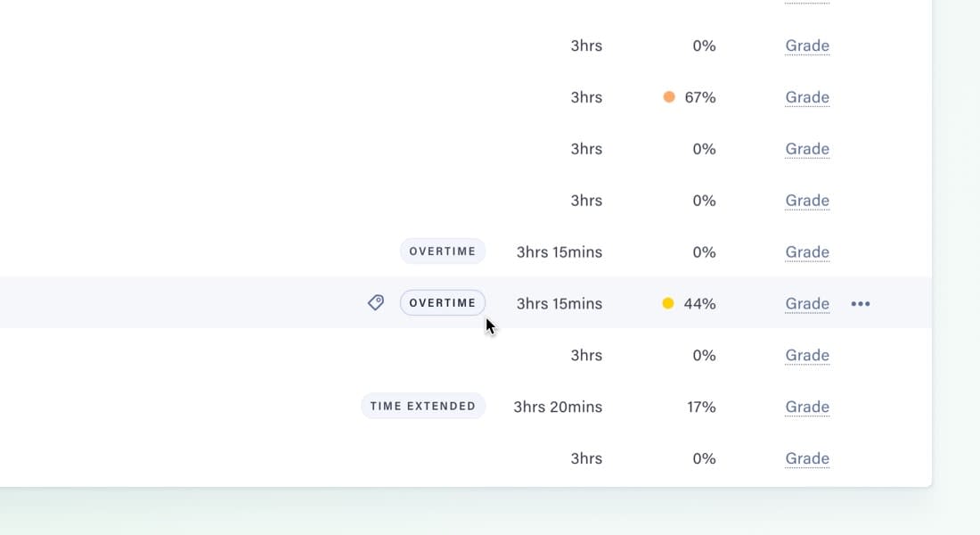This screenshot has height=535, width=980.
Task: Select the 44% score value
Action: (699, 303)
